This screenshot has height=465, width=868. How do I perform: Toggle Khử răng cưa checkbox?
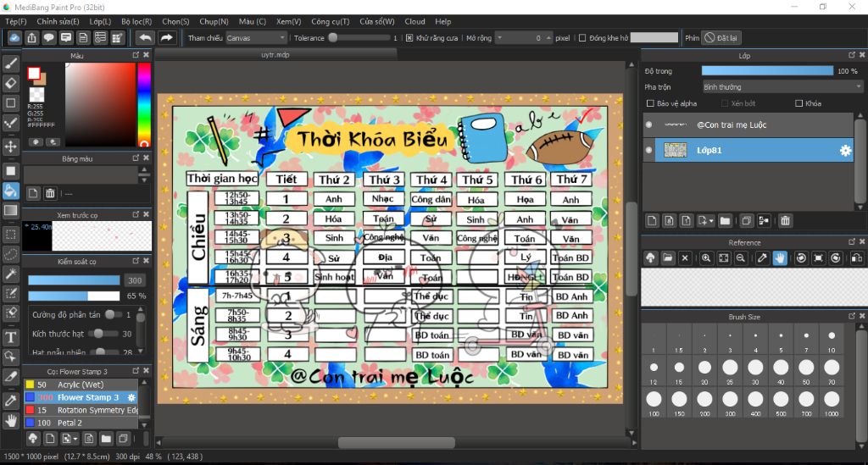click(x=409, y=38)
